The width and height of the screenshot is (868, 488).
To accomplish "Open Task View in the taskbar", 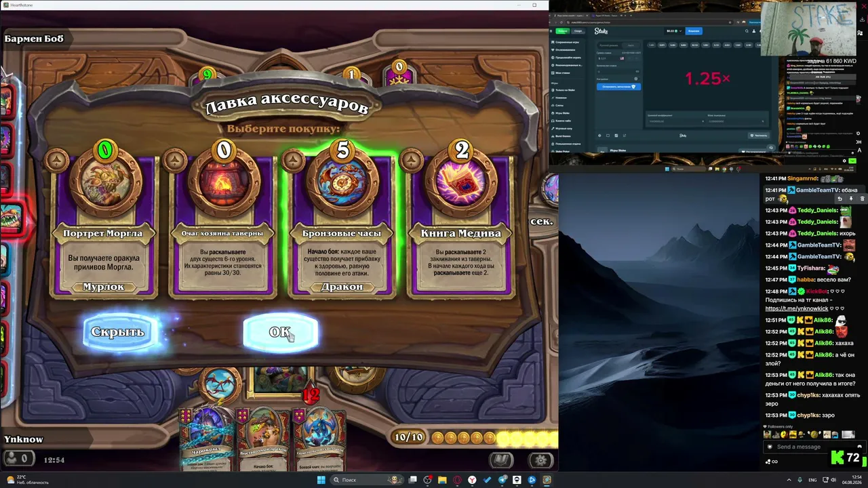I will tap(413, 480).
